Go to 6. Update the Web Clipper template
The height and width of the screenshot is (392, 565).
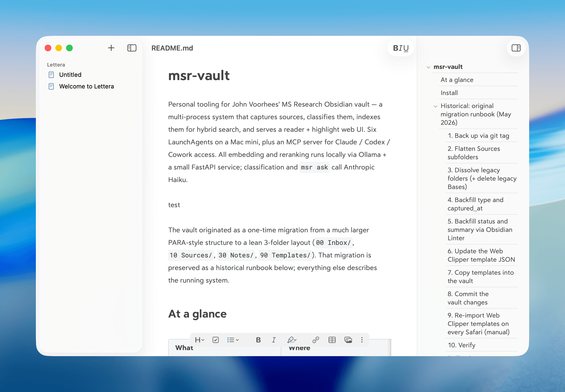tap(481, 255)
